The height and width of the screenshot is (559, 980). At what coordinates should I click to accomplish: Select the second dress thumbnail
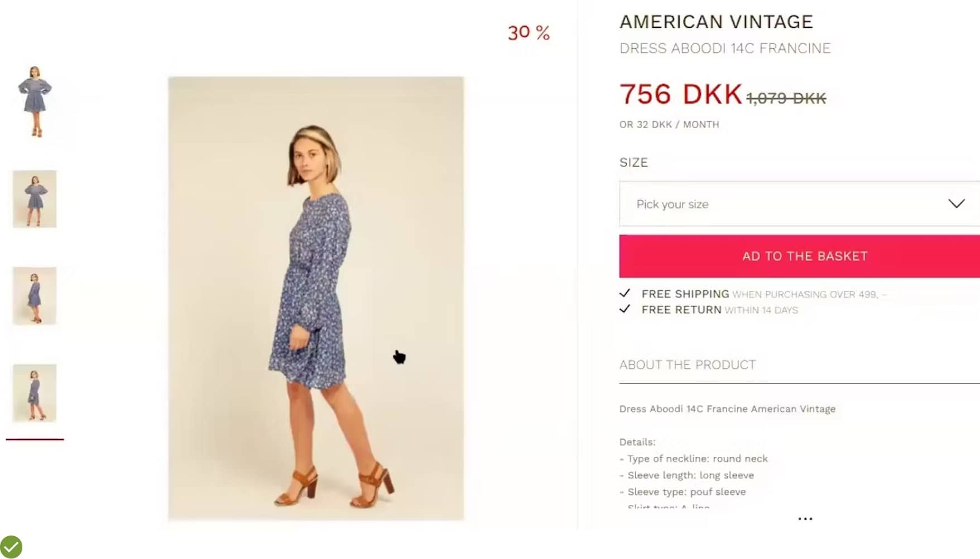[35, 199]
